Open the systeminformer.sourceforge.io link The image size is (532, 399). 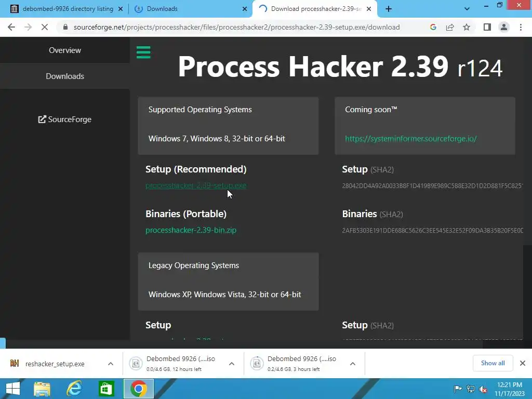(x=410, y=138)
